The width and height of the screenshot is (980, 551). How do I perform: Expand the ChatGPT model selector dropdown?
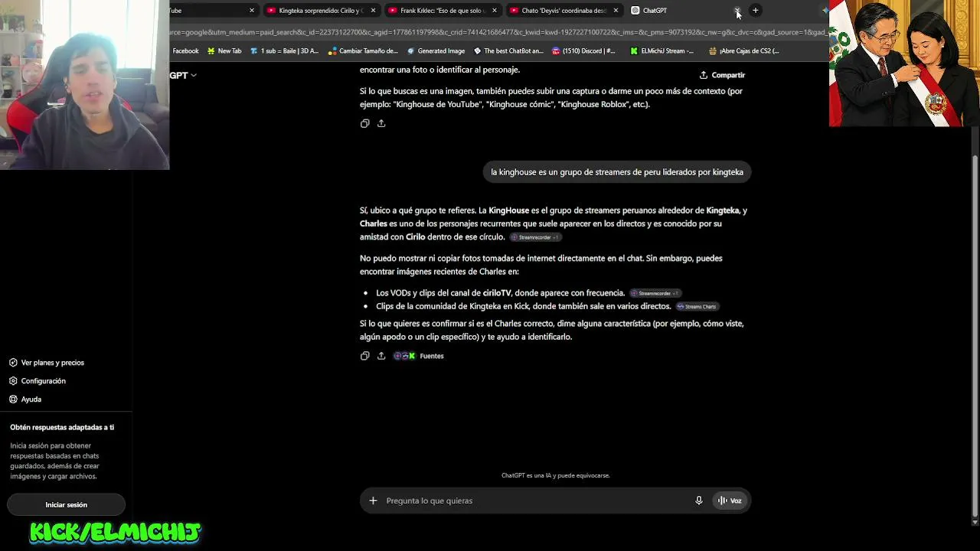pos(183,75)
